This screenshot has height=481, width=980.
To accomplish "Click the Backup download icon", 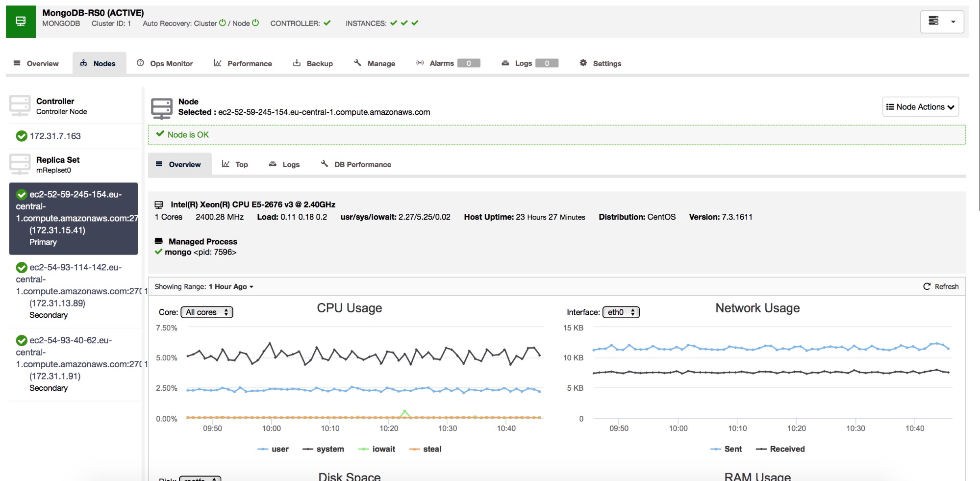I will (x=297, y=63).
